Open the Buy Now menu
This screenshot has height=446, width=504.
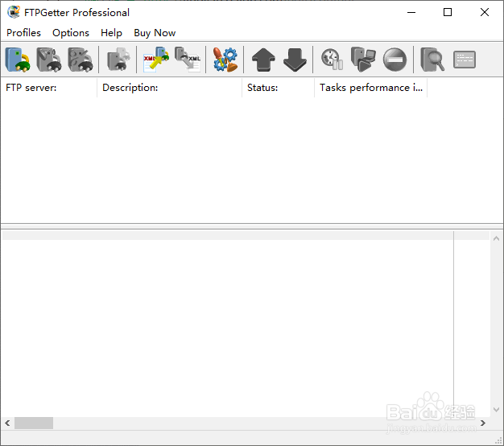click(155, 33)
